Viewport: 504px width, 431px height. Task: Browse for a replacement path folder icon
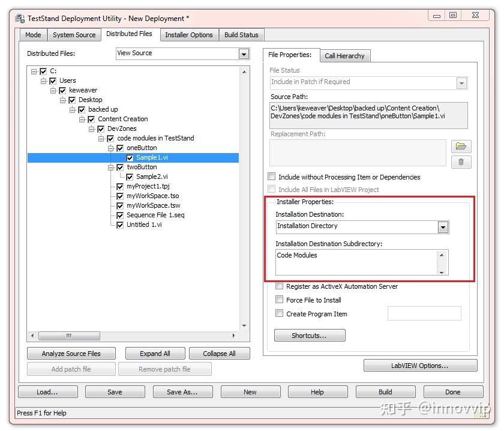pyautogui.click(x=461, y=146)
